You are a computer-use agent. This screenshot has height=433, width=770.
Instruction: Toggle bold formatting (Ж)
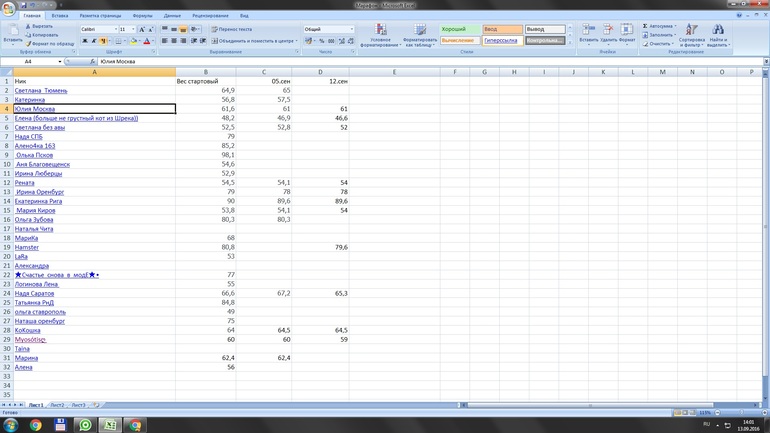coord(84,41)
